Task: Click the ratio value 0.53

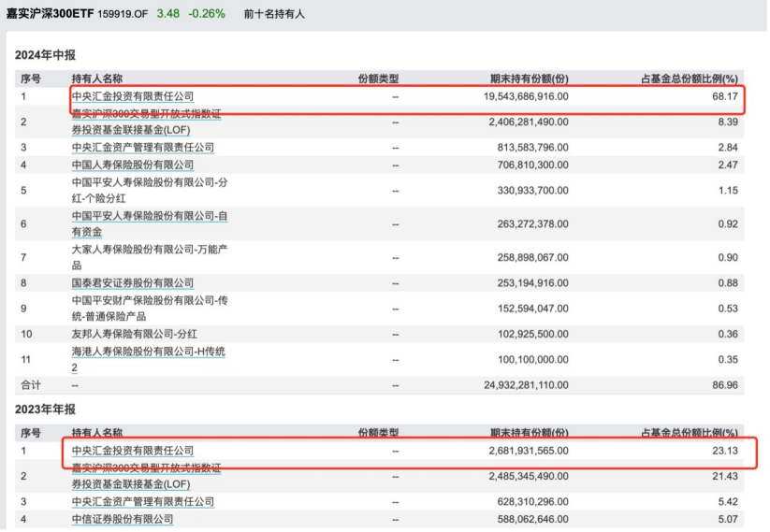Action: pyautogui.click(x=728, y=309)
